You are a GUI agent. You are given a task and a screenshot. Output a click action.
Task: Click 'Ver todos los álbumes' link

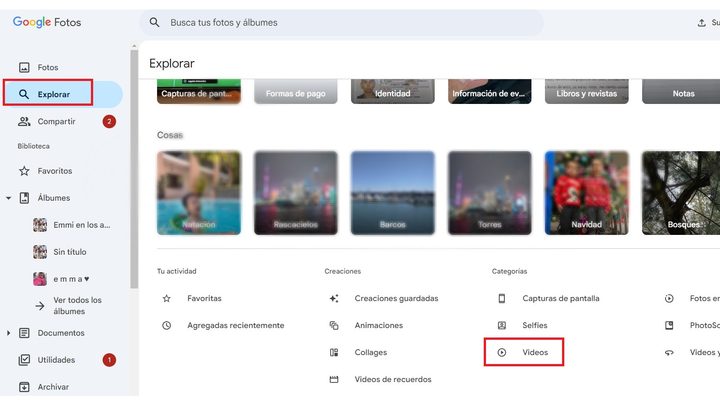click(77, 305)
